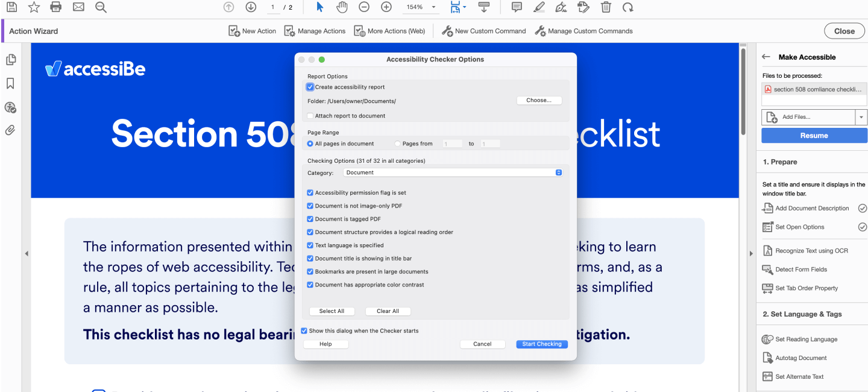Open the Bookmarks panel
Screen dimensions: 868x392
10,83
